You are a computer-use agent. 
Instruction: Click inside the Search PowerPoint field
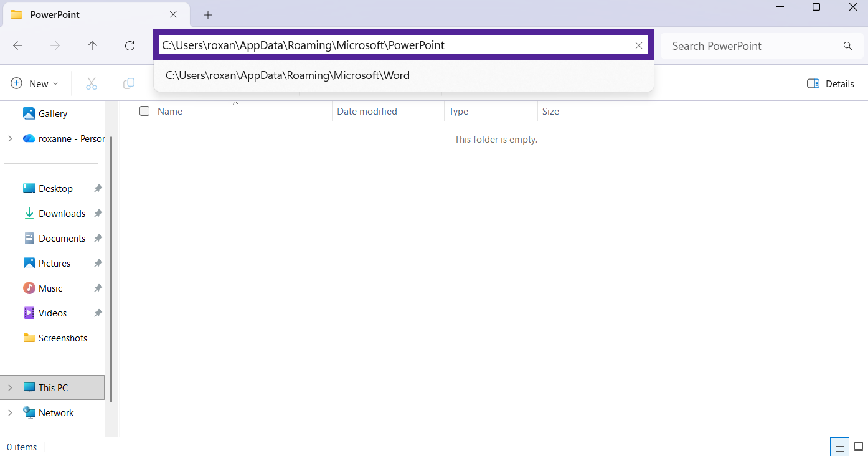747,45
